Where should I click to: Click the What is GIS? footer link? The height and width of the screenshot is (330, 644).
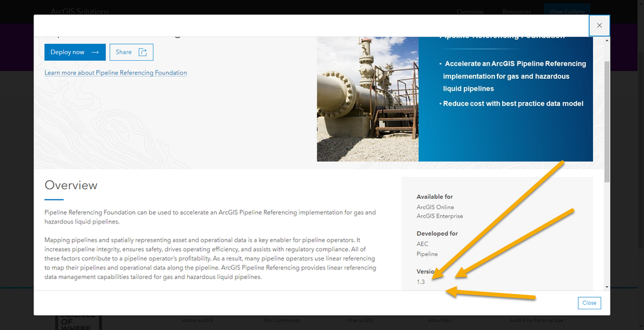pos(360,320)
